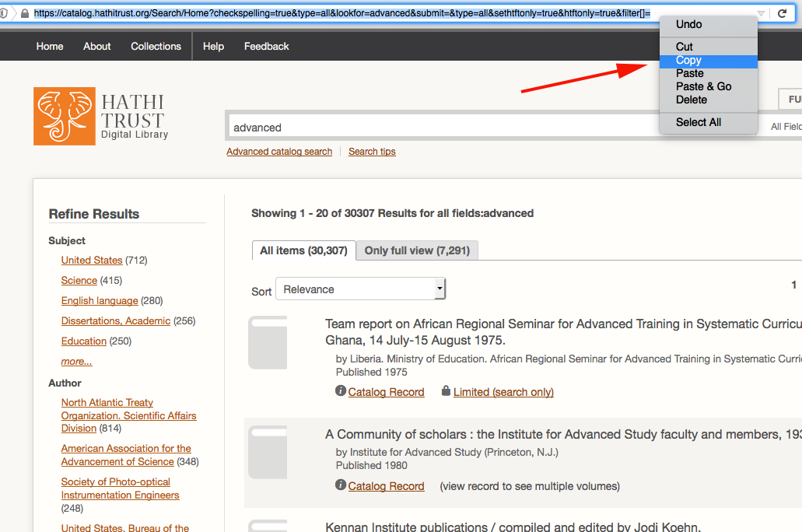Click the Refine Results heading
Image resolution: width=802 pixels, height=532 pixels.
click(x=93, y=214)
